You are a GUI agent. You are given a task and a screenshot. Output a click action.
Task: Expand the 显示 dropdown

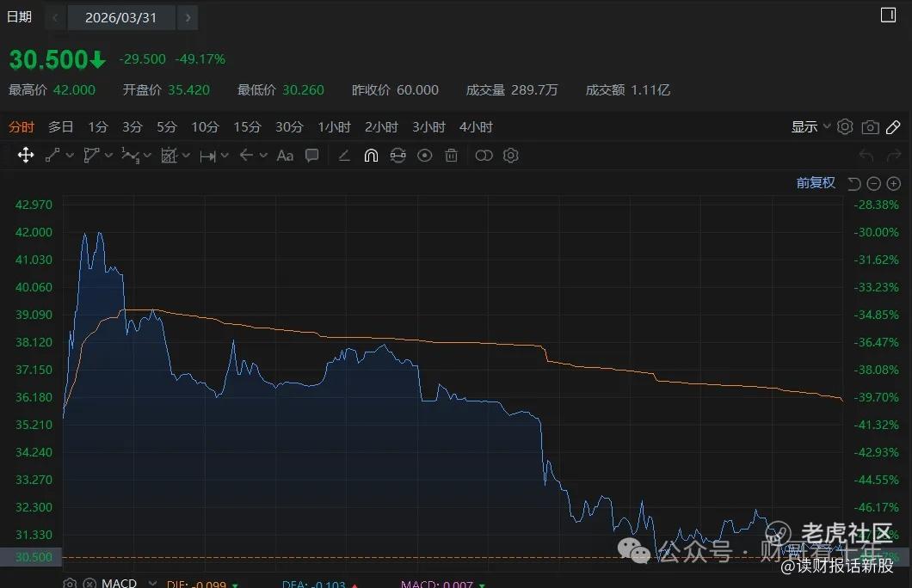810,126
